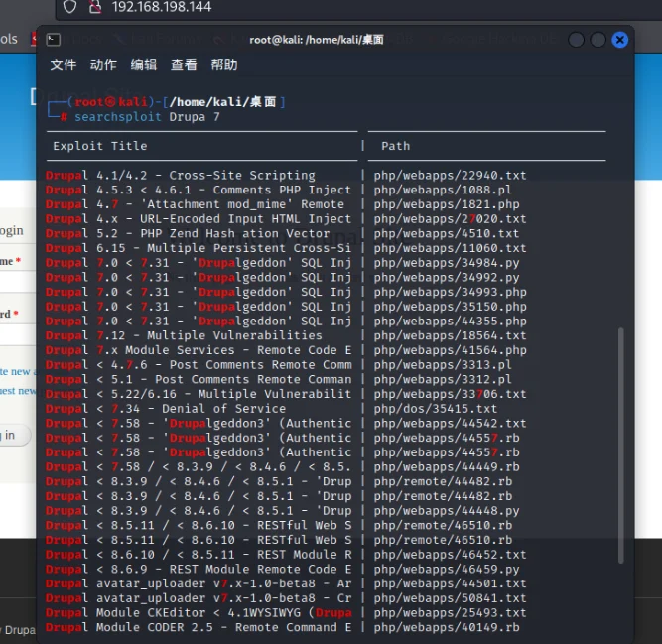Click the Path column header
The width and height of the screenshot is (662, 644).
[396, 146]
